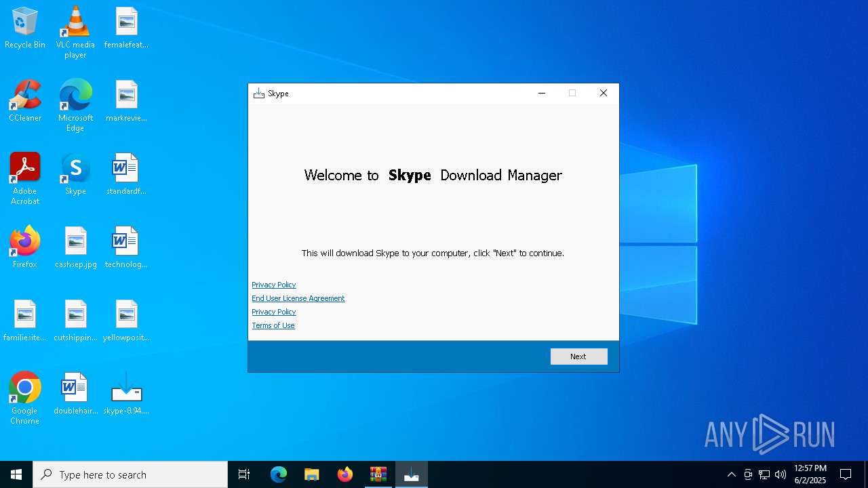Select the VLC media player desktop icon
This screenshot has width=868, height=488.
click(75, 33)
